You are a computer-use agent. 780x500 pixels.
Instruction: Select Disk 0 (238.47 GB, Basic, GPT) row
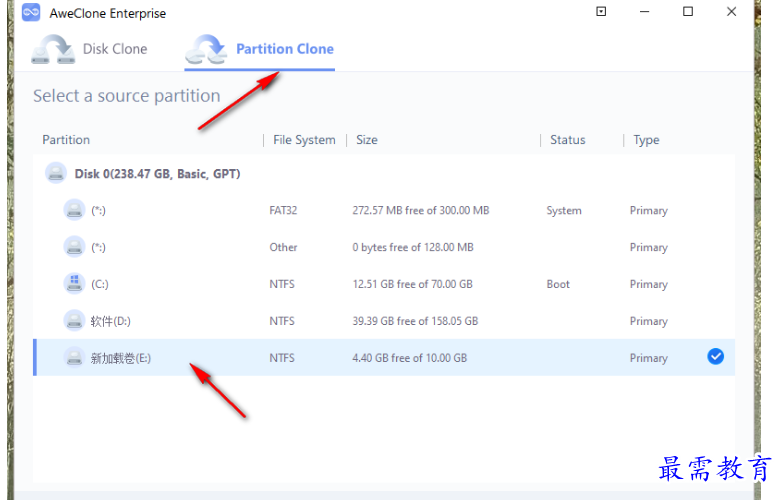[x=384, y=174]
